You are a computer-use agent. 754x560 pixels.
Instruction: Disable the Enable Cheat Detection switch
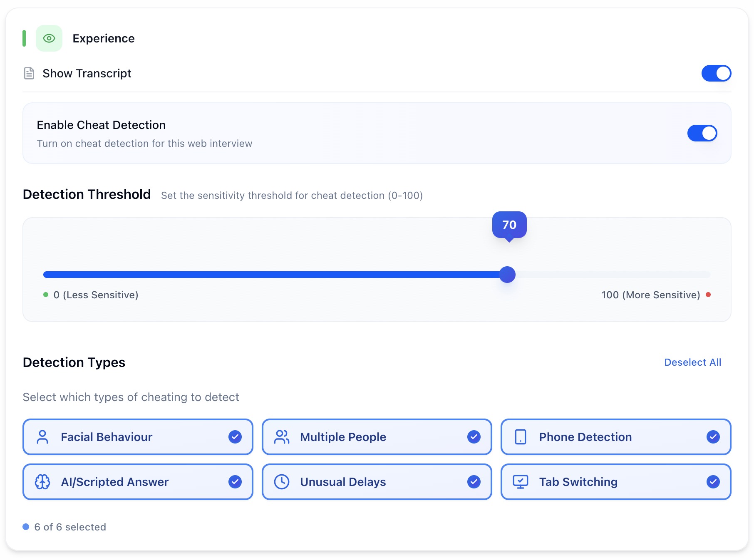click(x=702, y=133)
